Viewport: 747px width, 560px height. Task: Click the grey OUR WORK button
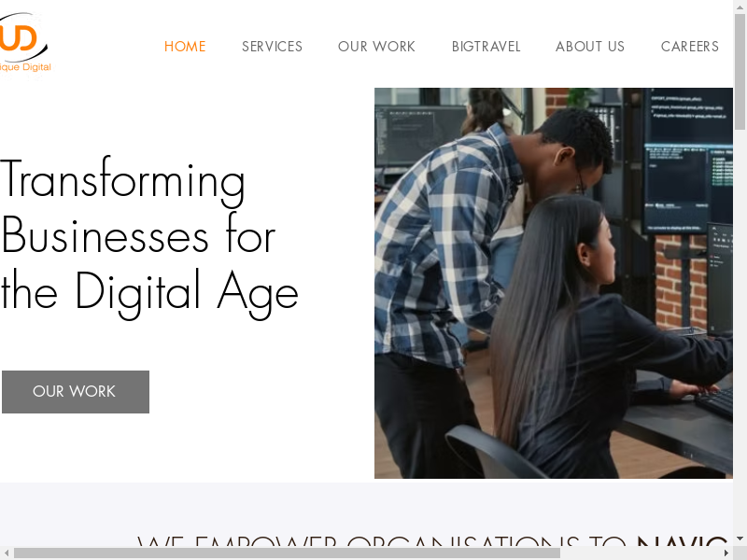click(76, 391)
